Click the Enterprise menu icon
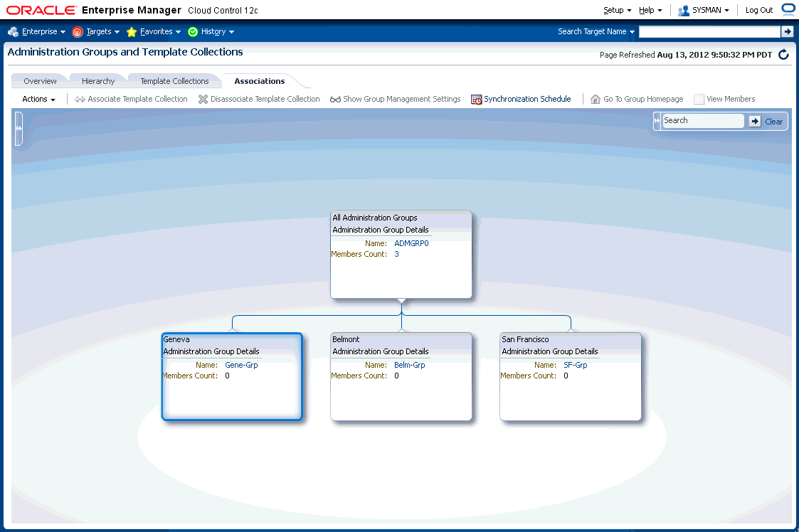Viewport: 799px width, 532px height. click(x=14, y=31)
